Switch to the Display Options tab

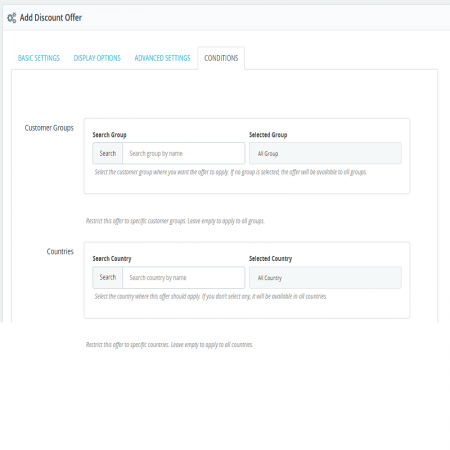pyautogui.click(x=97, y=58)
